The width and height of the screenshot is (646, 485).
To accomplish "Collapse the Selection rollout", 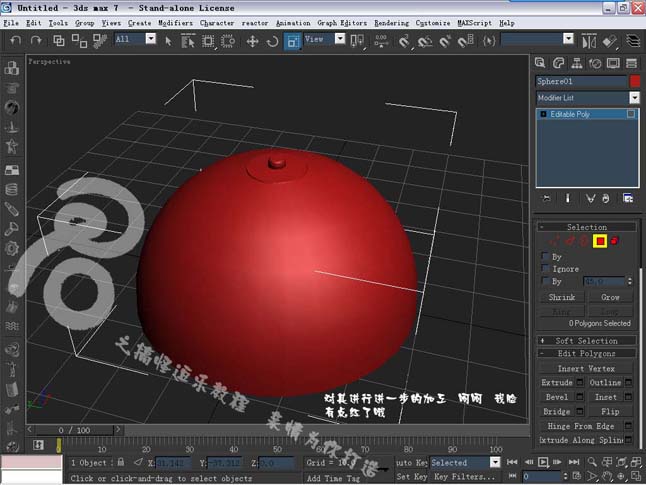I will [x=586, y=227].
